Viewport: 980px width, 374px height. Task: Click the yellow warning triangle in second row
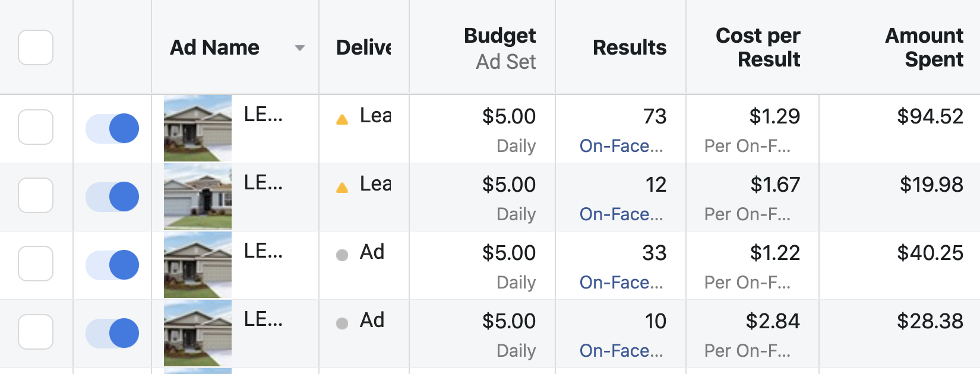click(342, 188)
